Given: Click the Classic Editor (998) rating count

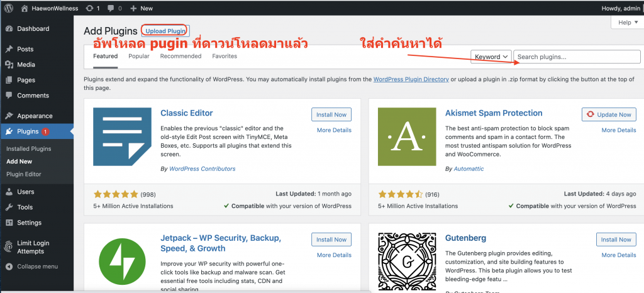Looking at the screenshot, I should tap(148, 194).
